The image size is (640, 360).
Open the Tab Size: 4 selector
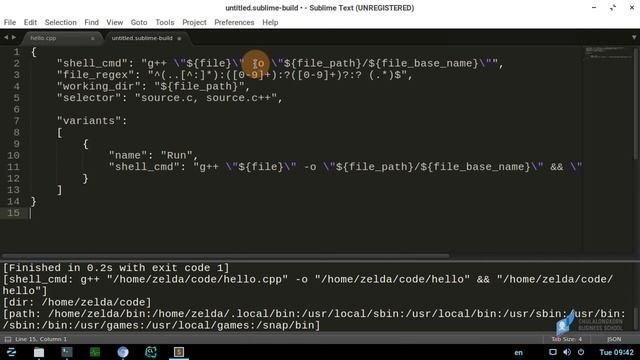pyautogui.click(x=567, y=339)
